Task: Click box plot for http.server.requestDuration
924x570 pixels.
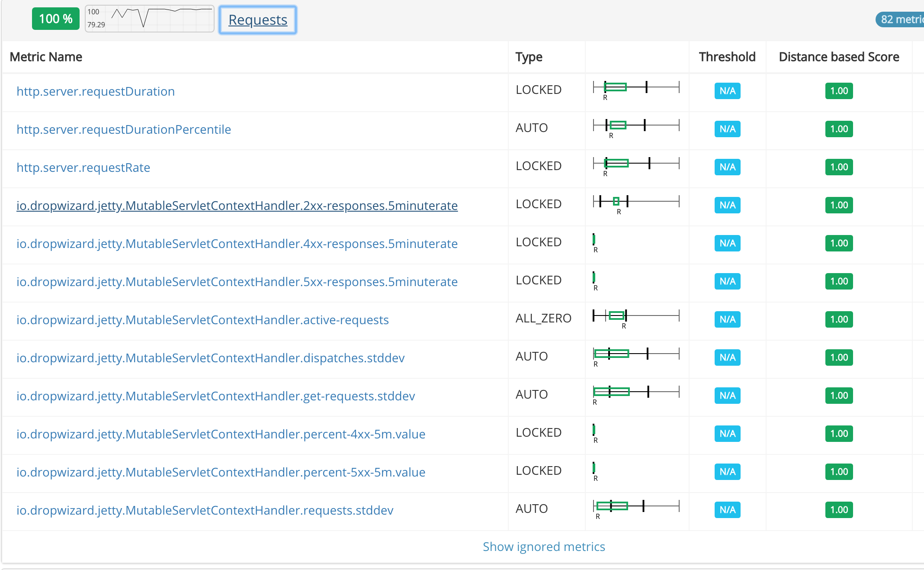Action: coord(636,90)
